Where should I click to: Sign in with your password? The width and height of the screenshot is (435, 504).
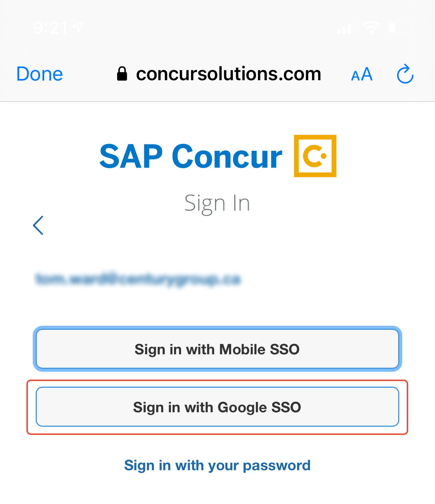[217, 465]
